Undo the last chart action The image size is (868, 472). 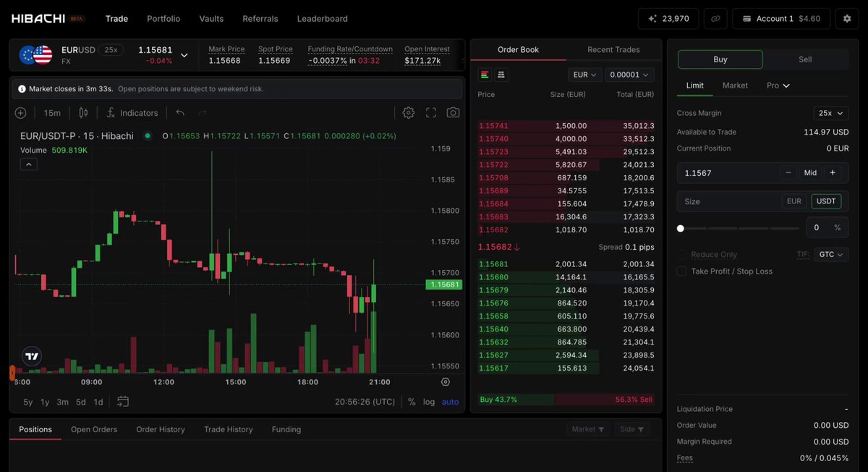pyautogui.click(x=180, y=113)
